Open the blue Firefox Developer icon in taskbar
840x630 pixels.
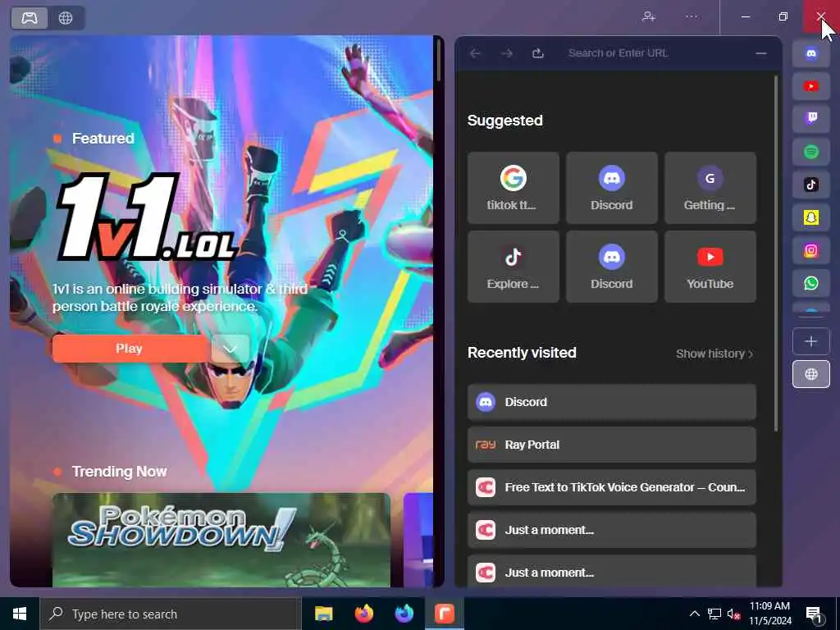(x=404, y=614)
